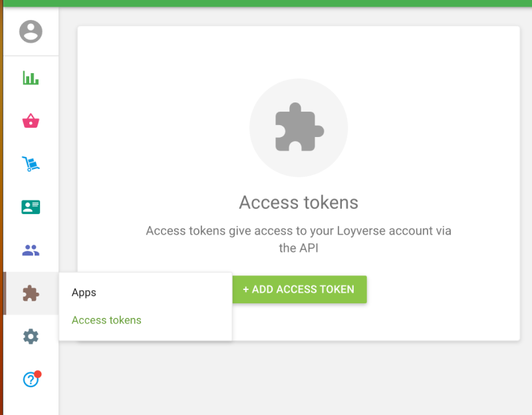
Task: Choose Apps in the flyout menu
Action: click(84, 293)
